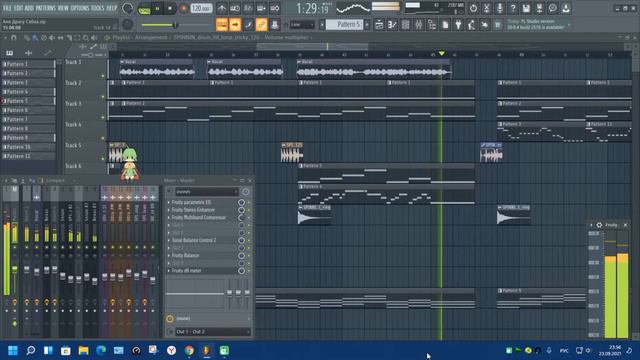Click the FL Studio version update notice
640x360 pixels.
coord(537,24)
